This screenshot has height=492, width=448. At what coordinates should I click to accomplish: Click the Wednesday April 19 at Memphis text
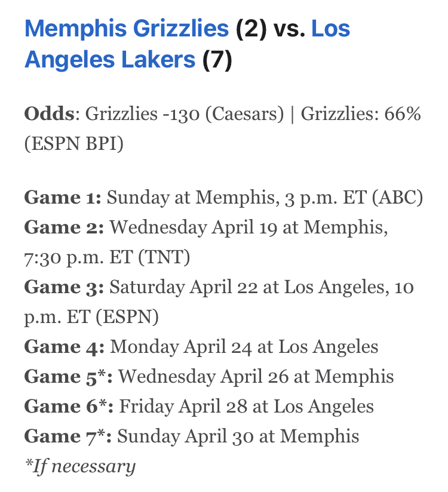pyautogui.click(x=248, y=227)
